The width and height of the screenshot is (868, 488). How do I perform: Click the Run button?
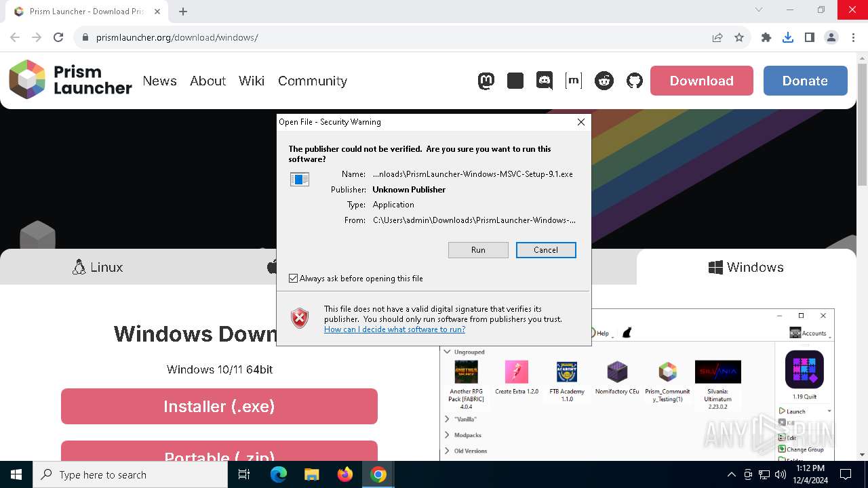pos(478,250)
